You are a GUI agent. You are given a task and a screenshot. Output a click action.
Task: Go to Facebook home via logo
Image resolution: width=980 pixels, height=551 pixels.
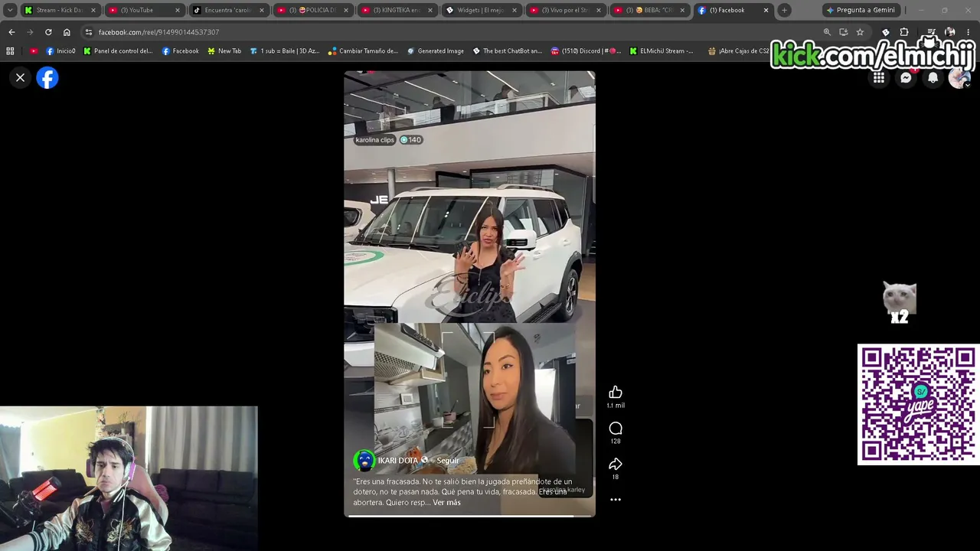(x=47, y=78)
